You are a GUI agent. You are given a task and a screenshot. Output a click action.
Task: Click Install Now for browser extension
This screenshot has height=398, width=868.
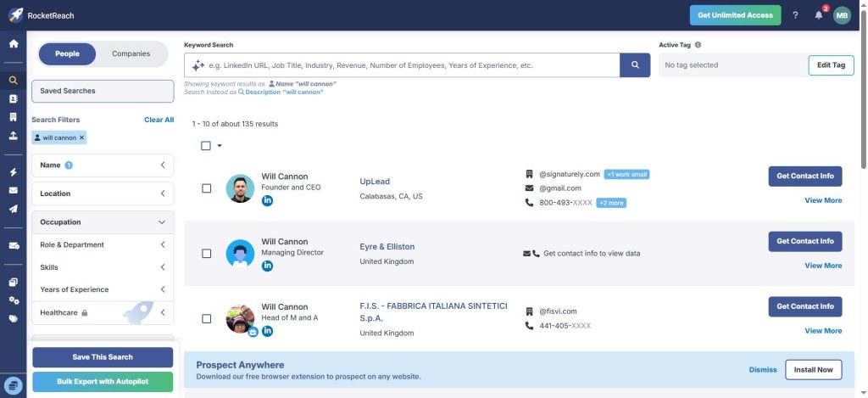pos(813,370)
